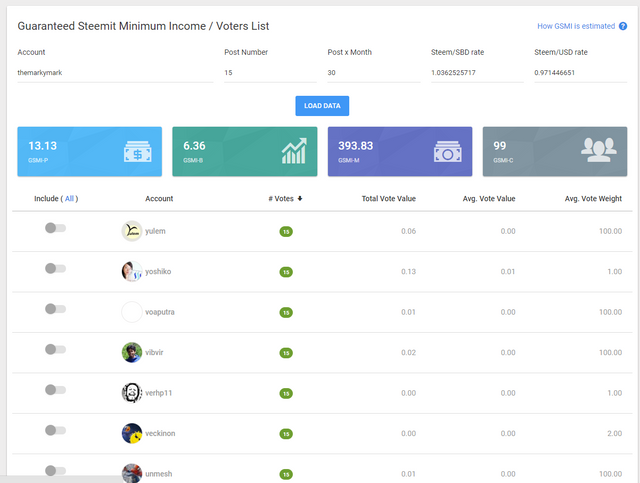Screen dimensions: 640x483
Task: Toggle include switch for verhp11
Action: [x=56, y=390]
